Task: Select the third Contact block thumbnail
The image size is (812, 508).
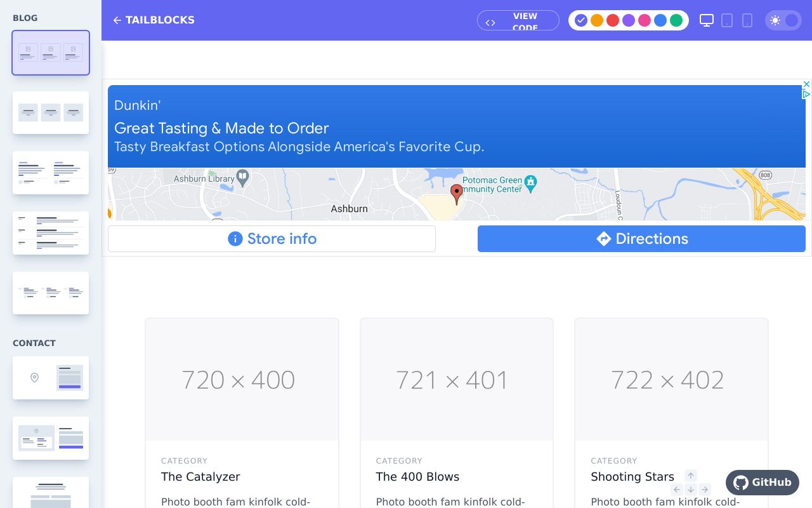Action: click(51, 493)
